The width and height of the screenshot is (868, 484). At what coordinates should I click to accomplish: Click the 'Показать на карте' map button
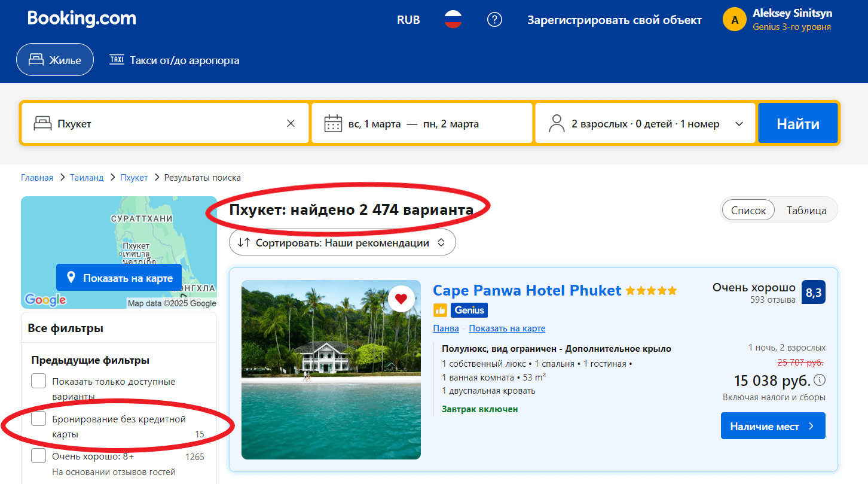pos(119,278)
